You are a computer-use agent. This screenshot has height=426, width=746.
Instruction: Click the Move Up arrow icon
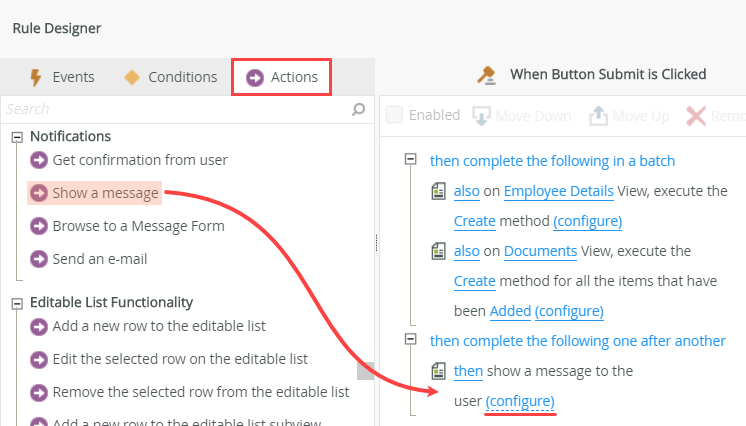click(x=598, y=116)
